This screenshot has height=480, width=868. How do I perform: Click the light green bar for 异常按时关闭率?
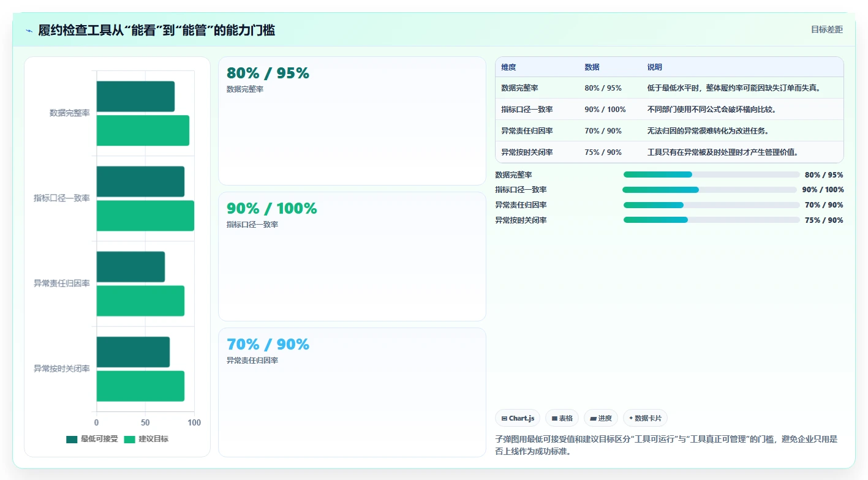click(x=140, y=386)
